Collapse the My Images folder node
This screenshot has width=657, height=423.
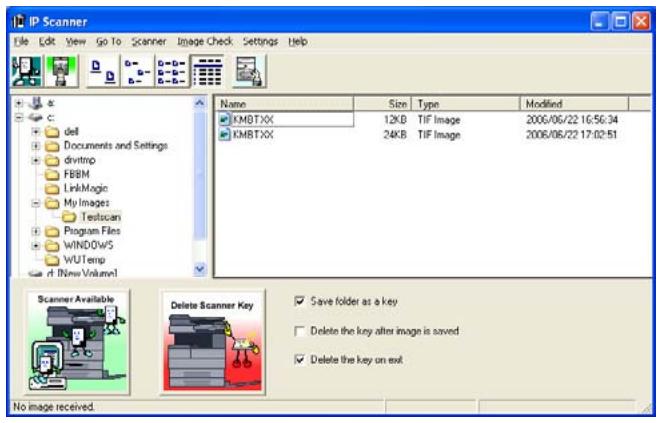(36, 203)
